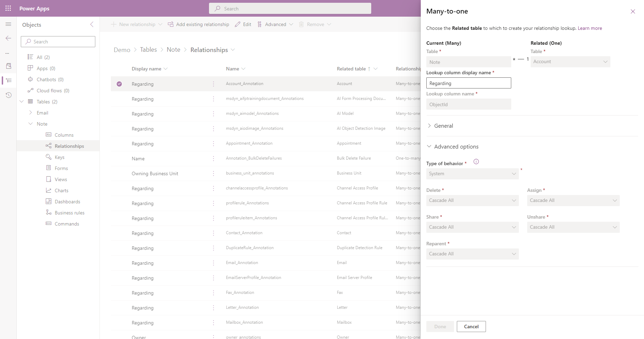
Task: Open Keys under Note
Action: point(60,157)
